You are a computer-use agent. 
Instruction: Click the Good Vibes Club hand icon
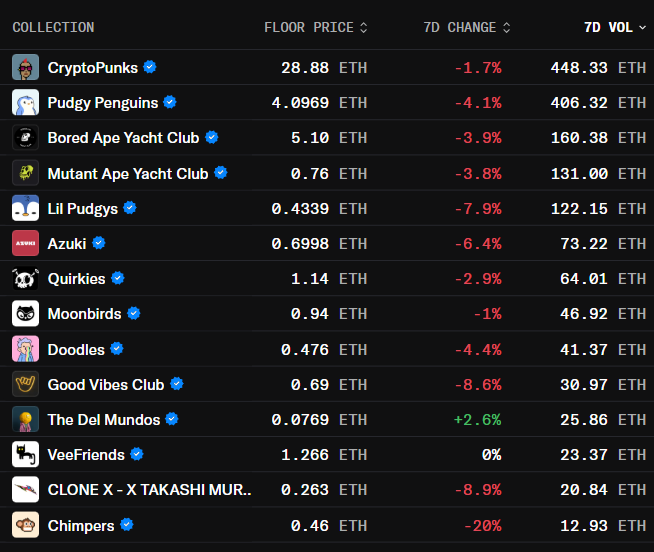[25, 384]
